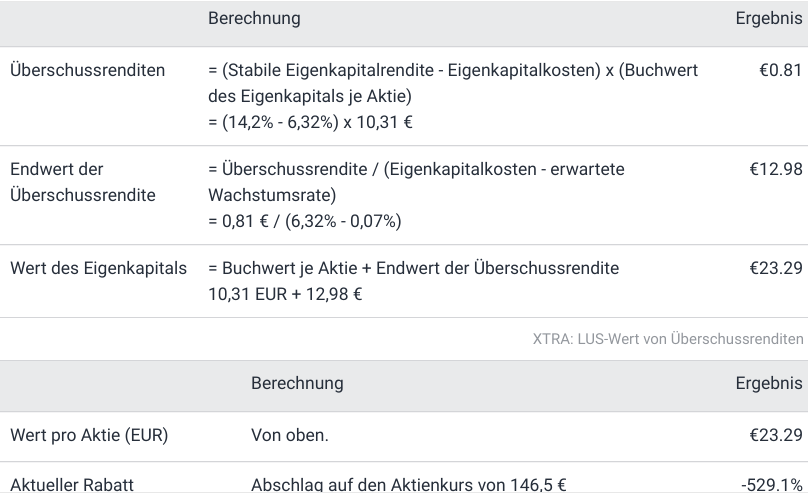Select the 10,31 EUR + 12,98 € calculation
808x502 pixels.
(285, 294)
